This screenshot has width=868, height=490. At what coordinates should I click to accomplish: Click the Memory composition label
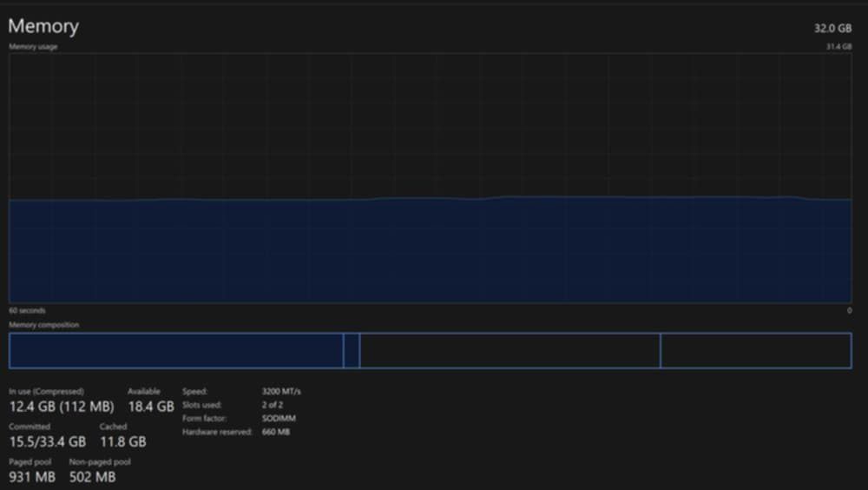coord(43,325)
